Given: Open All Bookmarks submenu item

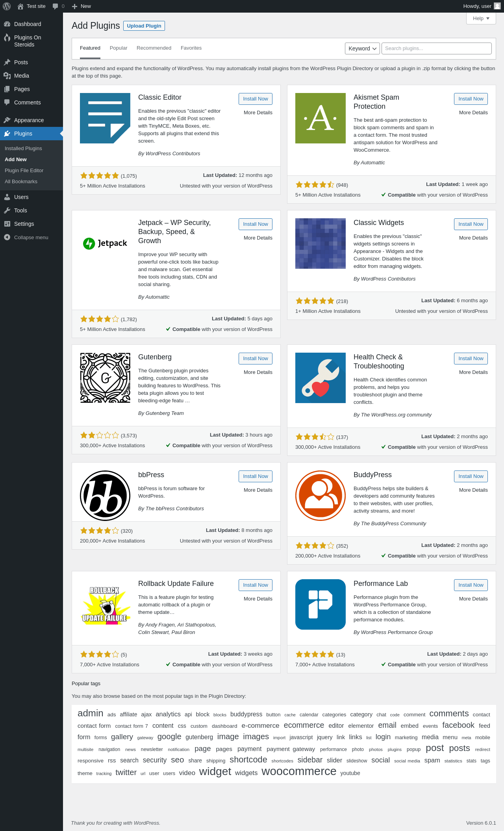Looking at the screenshot, I should pos(31,182).
